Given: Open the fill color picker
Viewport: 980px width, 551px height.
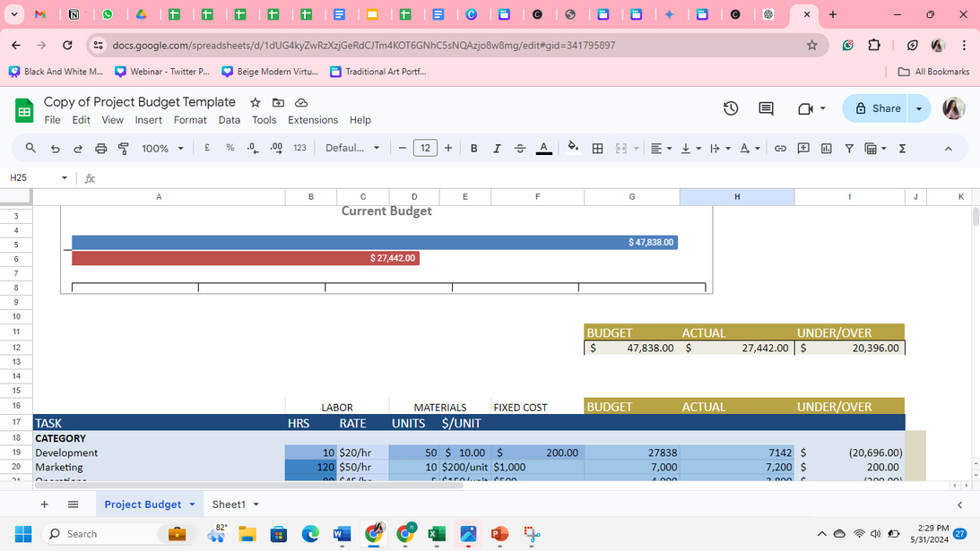Looking at the screenshot, I should [x=573, y=149].
